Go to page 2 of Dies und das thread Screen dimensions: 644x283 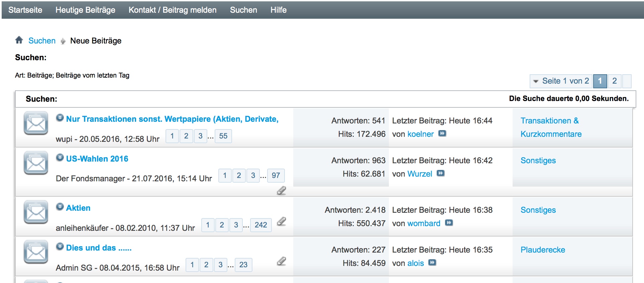[x=206, y=265]
